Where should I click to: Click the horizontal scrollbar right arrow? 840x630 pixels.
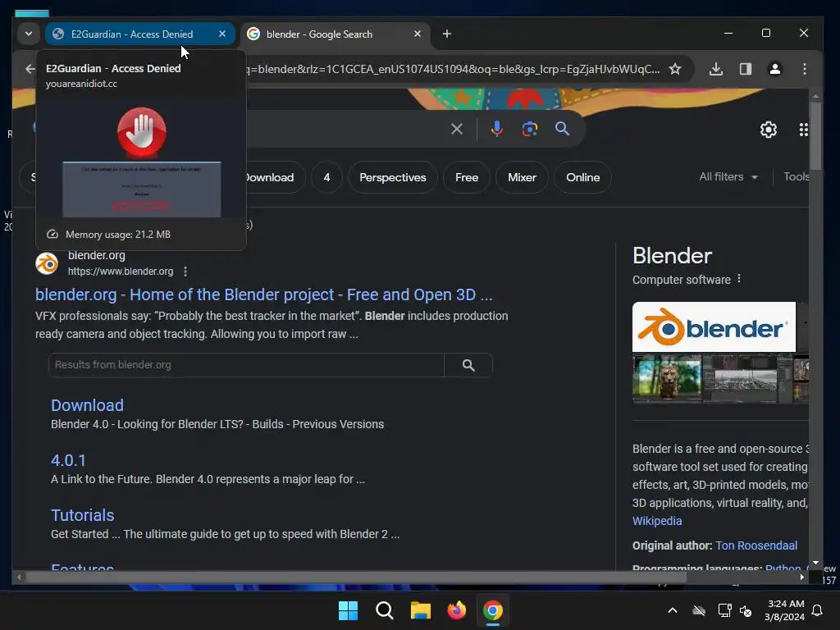click(802, 577)
